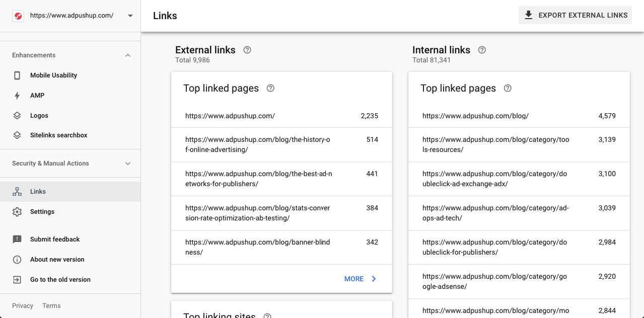Select the Sitelinks searchbox icon

[17, 135]
